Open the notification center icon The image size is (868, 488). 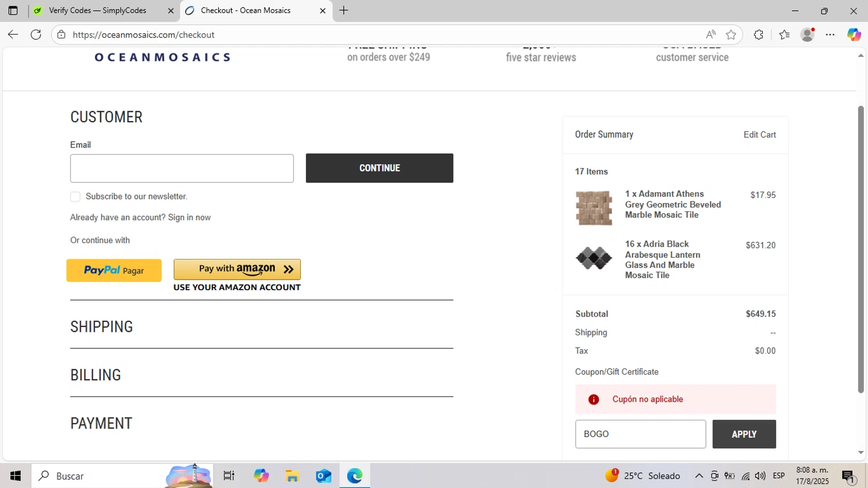[849, 476]
